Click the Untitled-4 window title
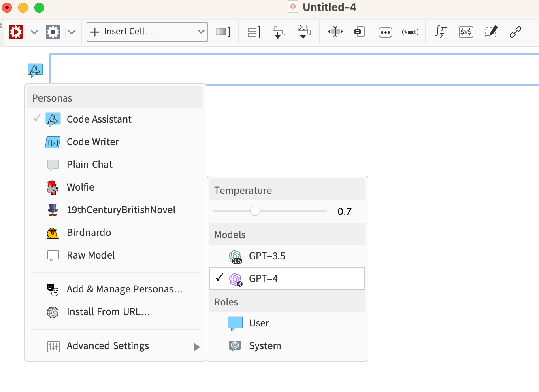 pyautogui.click(x=330, y=7)
